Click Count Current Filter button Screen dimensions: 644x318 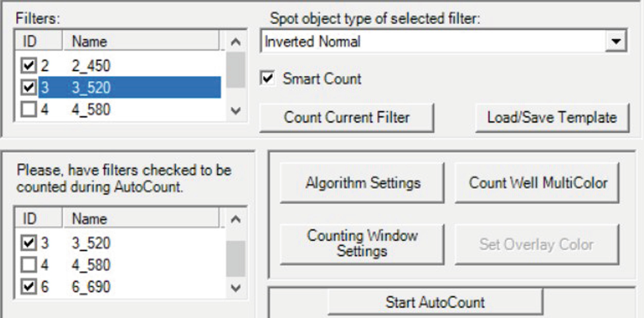346,118
